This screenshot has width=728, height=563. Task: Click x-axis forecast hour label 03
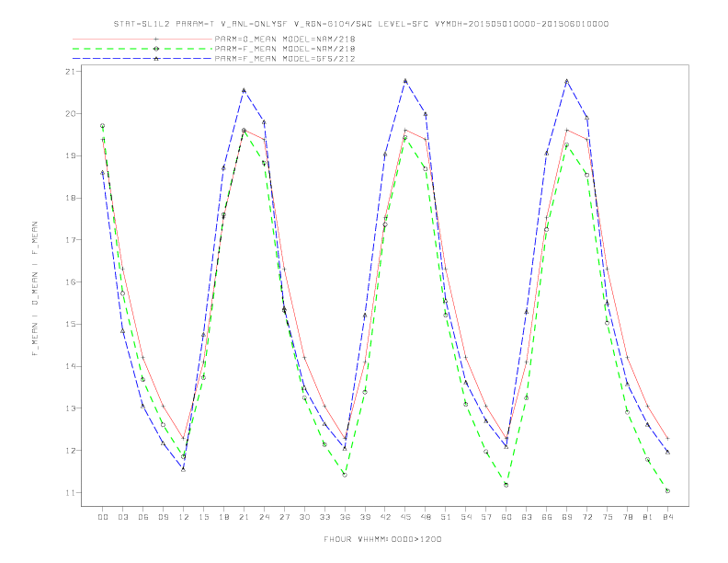(122, 517)
